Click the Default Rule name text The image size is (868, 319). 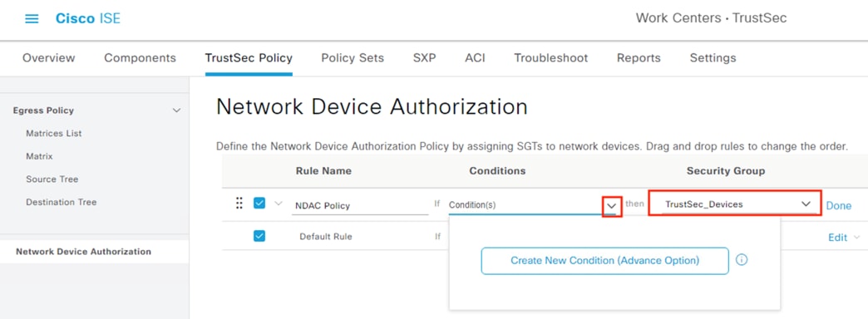[x=326, y=237]
